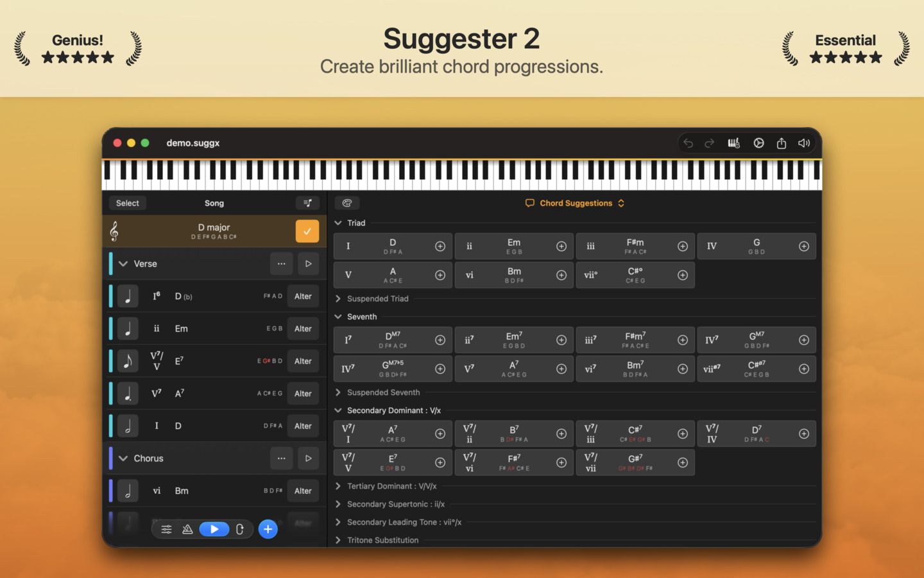Collapse Secondary Dominant section
924x578 pixels.
[x=338, y=410]
